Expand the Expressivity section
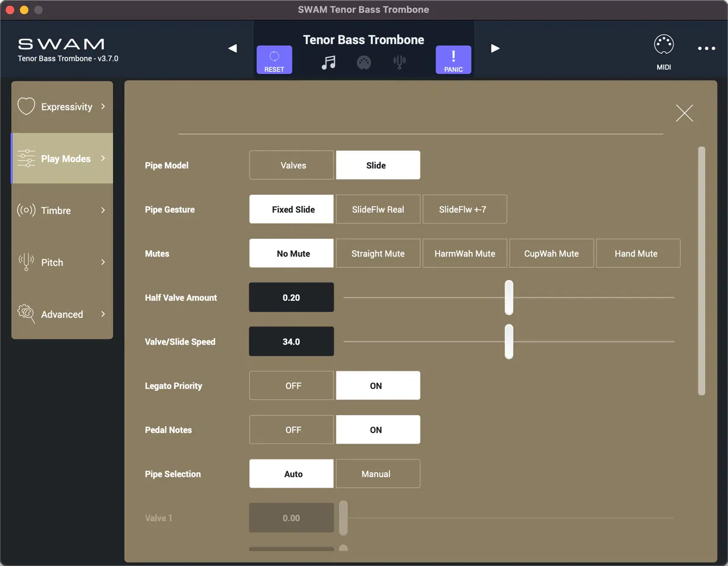Screen dimensions: 728x566 click(x=62, y=107)
